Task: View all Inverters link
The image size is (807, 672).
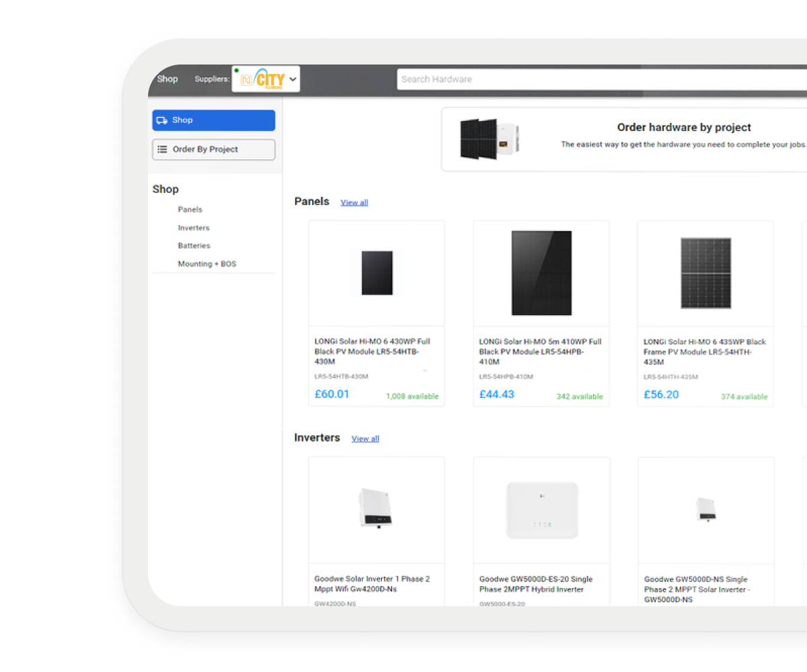Action: (365, 439)
